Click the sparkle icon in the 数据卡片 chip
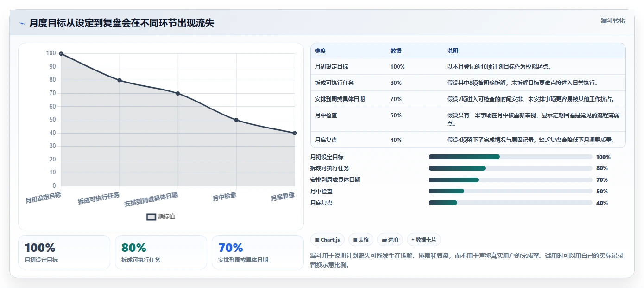Screen dimensions: 644x288 (413, 240)
